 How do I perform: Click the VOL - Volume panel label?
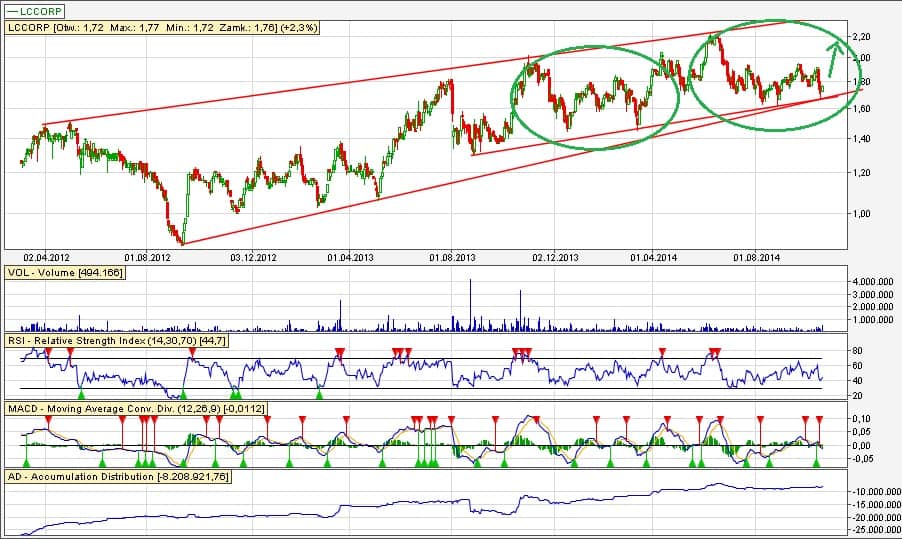[x=65, y=271]
